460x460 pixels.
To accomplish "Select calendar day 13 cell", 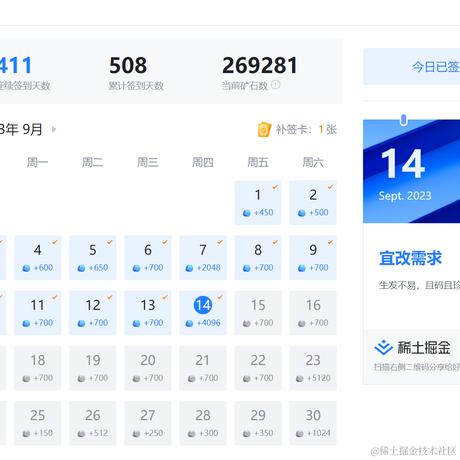I will click(148, 313).
